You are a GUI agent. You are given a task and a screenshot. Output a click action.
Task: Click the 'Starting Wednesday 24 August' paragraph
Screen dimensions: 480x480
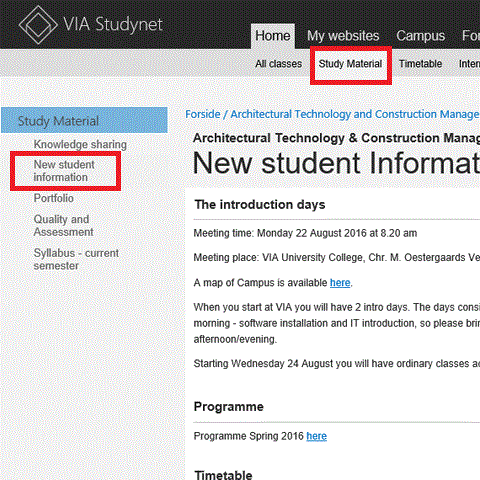(x=337, y=363)
